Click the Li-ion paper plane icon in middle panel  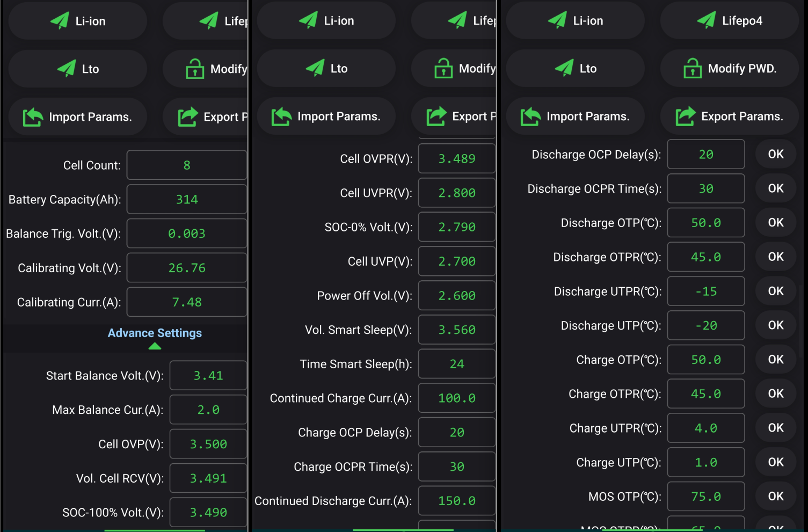(308, 20)
